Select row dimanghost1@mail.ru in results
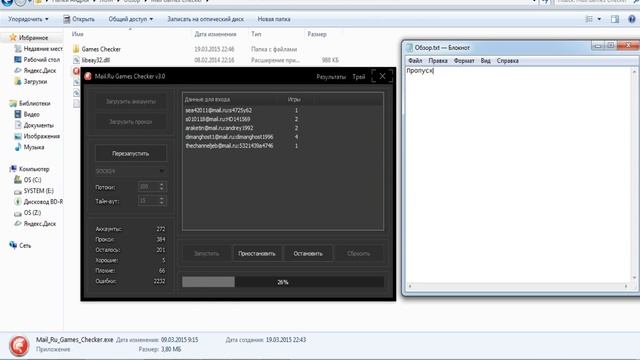The height and width of the screenshot is (360, 640). pyautogui.click(x=282, y=137)
